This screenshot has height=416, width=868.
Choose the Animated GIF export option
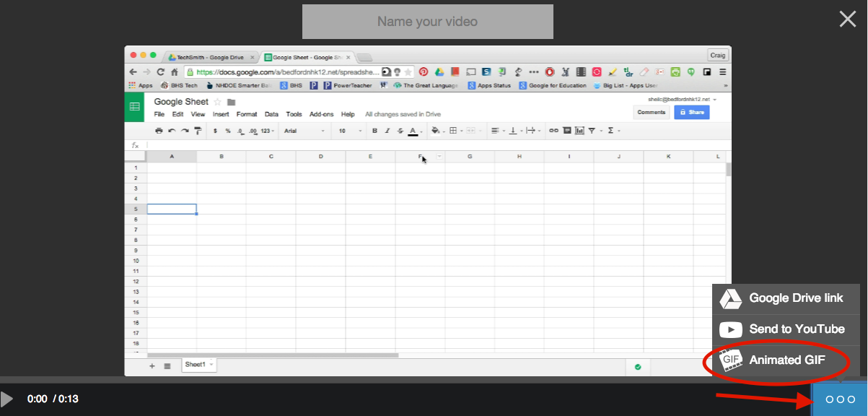786,360
